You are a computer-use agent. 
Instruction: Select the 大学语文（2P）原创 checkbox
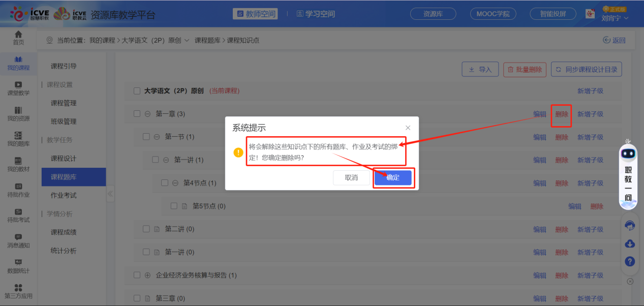tap(137, 90)
